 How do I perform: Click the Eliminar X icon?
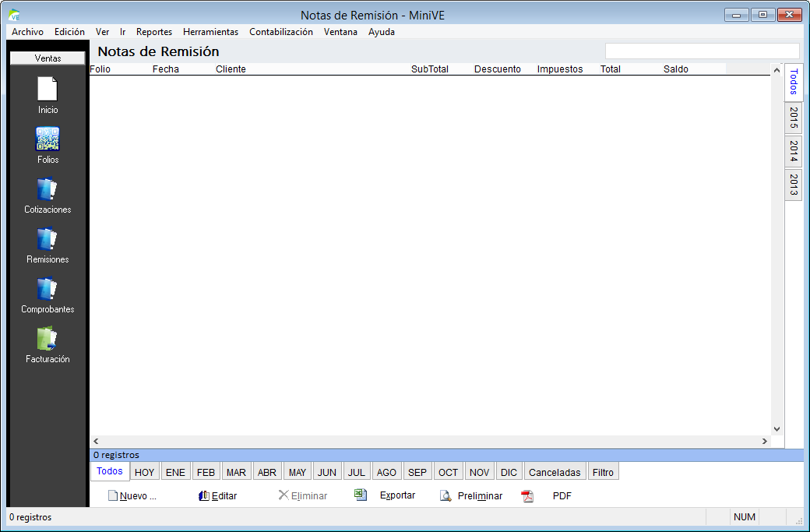(x=283, y=495)
